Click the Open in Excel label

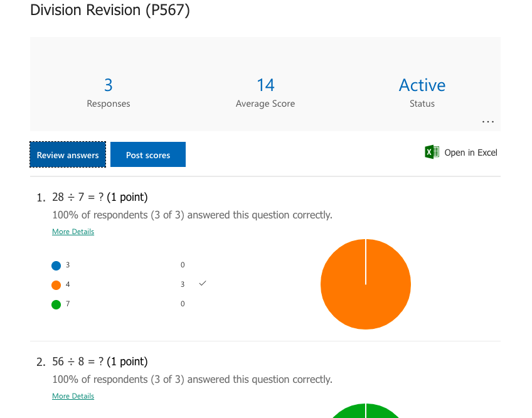471,152
